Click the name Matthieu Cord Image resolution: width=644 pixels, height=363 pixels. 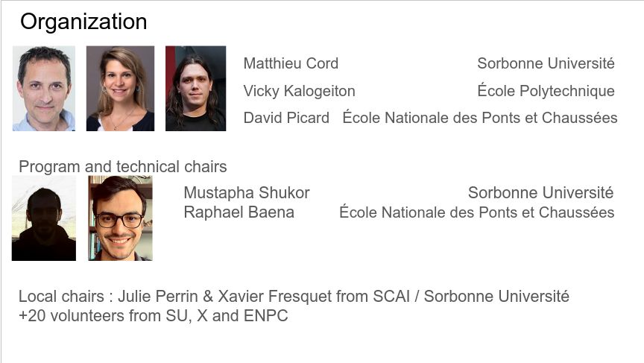click(291, 63)
